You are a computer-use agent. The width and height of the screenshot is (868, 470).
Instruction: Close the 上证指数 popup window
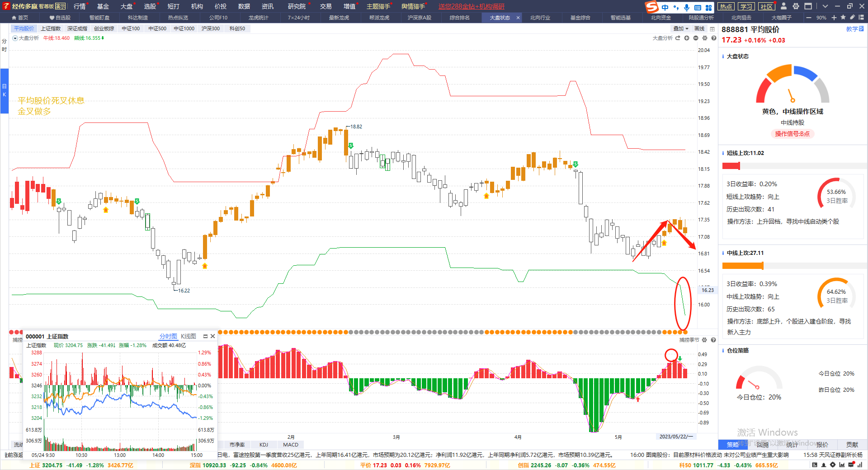(x=212, y=336)
